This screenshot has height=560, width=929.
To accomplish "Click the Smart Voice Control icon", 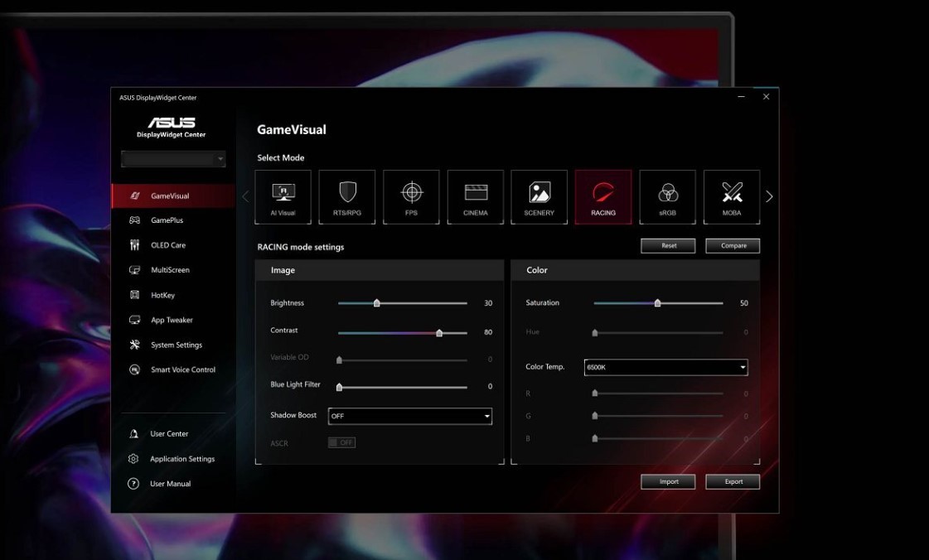I will tap(134, 369).
